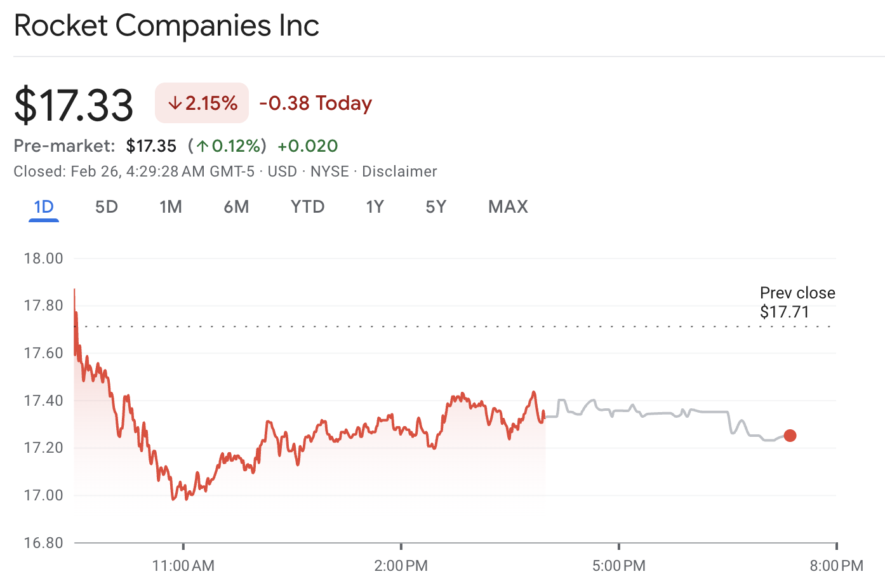Select the 1D time range tab

pyautogui.click(x=44, y=207)
